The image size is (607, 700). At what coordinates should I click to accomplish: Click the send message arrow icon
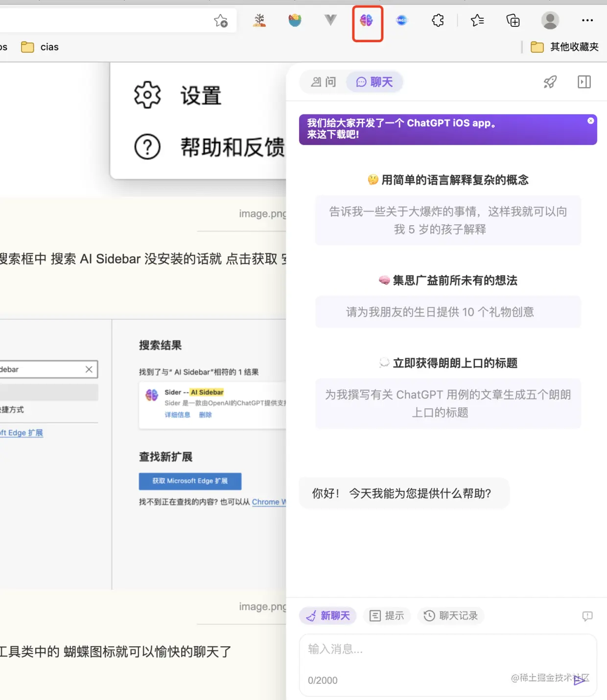580,680
